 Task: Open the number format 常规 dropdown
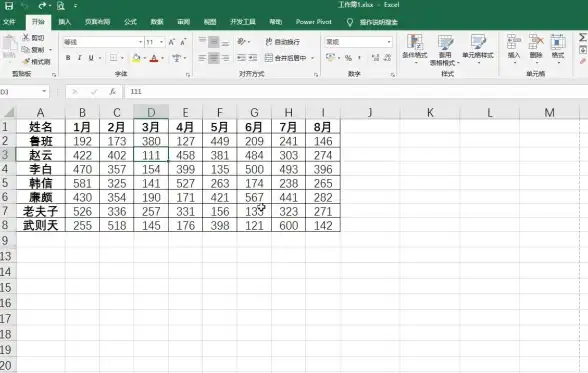(389, 42)
